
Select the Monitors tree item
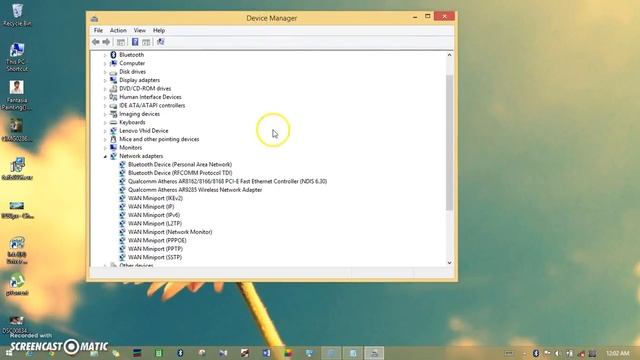coord(131,148)
